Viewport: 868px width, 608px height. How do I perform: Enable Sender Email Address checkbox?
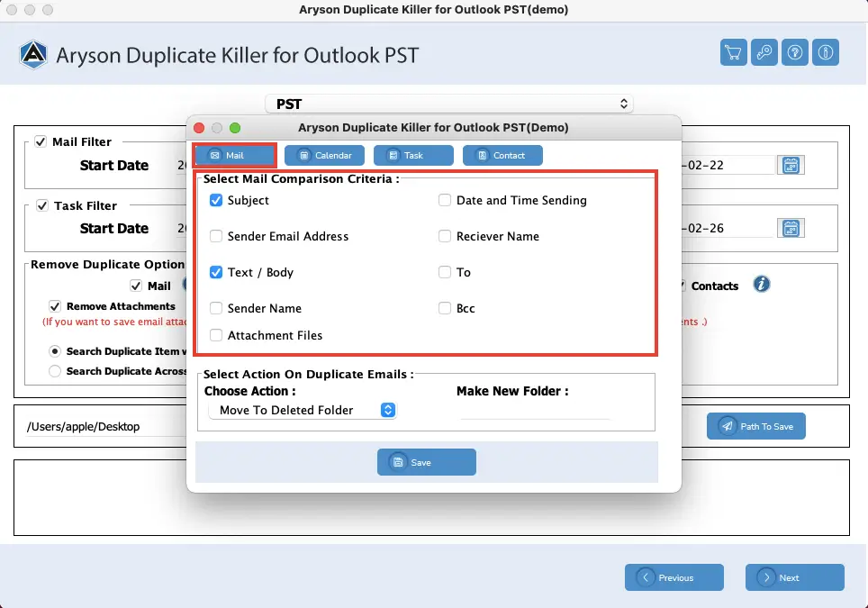216,236
